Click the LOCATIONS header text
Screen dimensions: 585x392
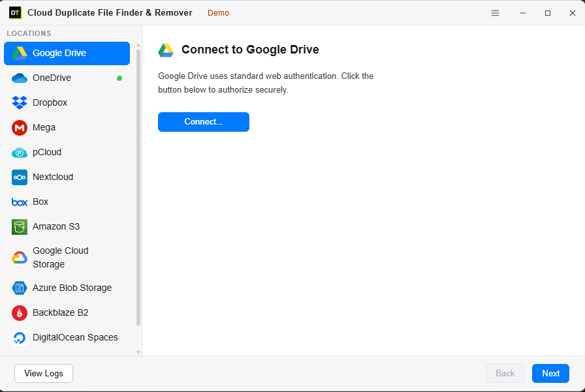(x=29, y=33)
